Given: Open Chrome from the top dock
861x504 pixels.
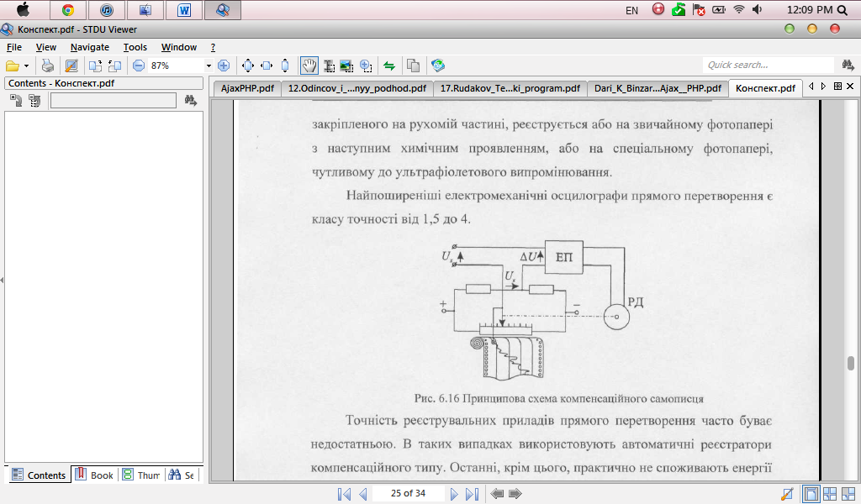Looking at the screenshot, I should coord(68,10).
